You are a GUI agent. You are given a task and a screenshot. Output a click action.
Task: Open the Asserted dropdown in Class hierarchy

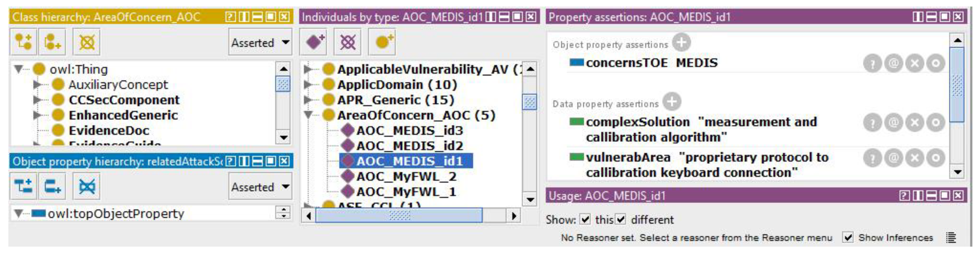point(260,43)
